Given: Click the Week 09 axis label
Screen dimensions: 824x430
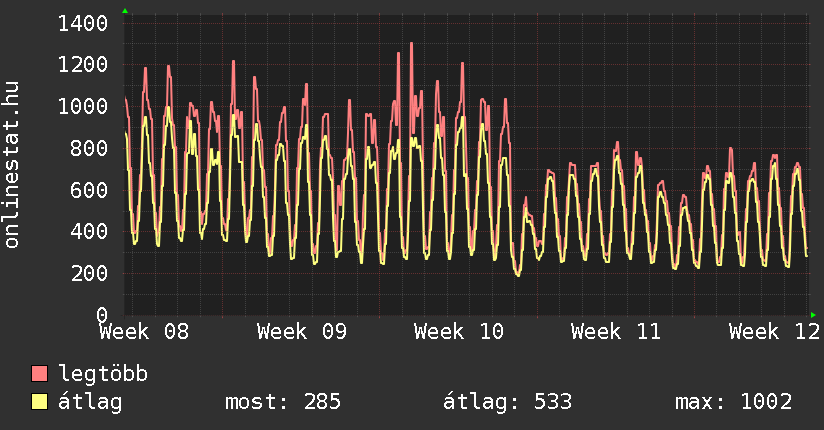Looking at the screenshot, I should pyautogui.click(x=301, y=332).
